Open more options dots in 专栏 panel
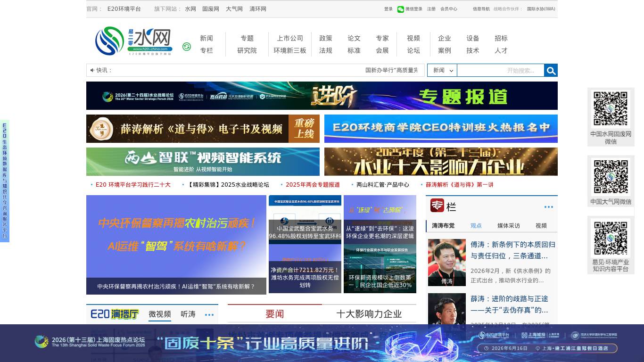Image resolution: width=644 pixels, height=362 pixels. point(549,207)
